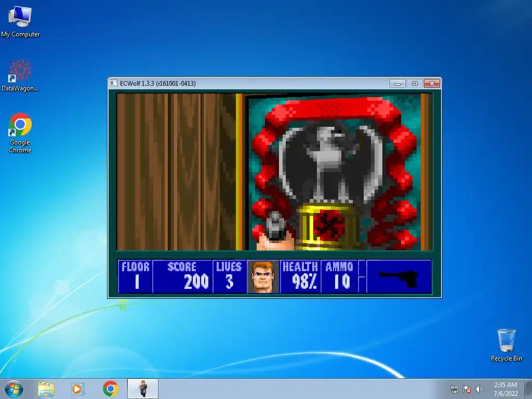Viewport: 532px width, 399px height.
Task: Launch Windows Media Player from taskbar
Action: 77,389
